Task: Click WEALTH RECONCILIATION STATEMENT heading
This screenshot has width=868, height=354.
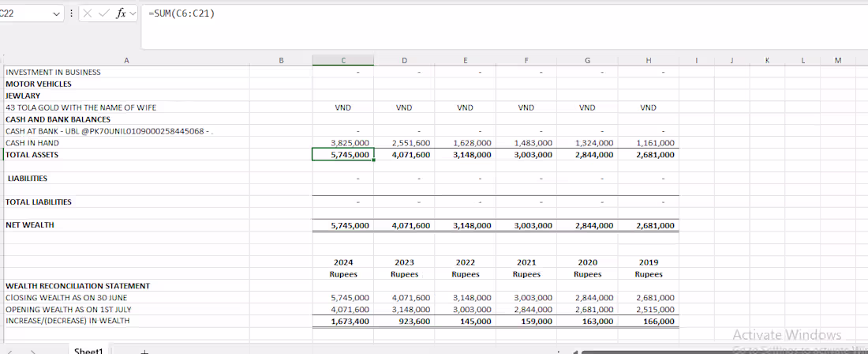Action: (x=127, y=286)
